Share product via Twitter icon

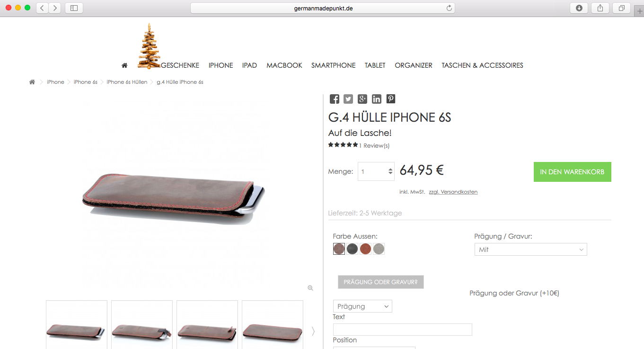(348, 99)
